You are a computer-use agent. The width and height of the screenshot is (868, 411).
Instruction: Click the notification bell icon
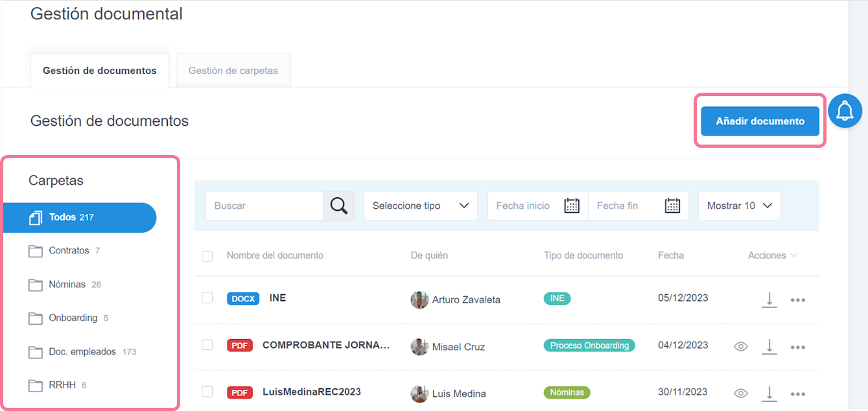845,112
